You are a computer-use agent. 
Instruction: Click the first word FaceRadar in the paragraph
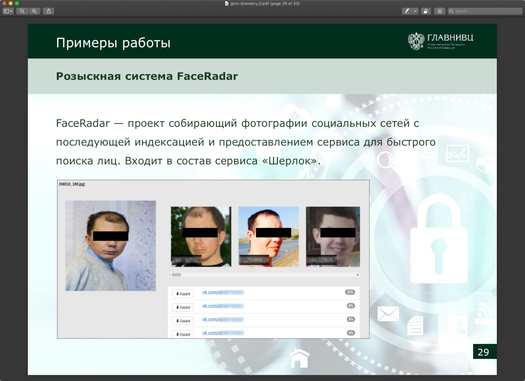click(83, 124)
